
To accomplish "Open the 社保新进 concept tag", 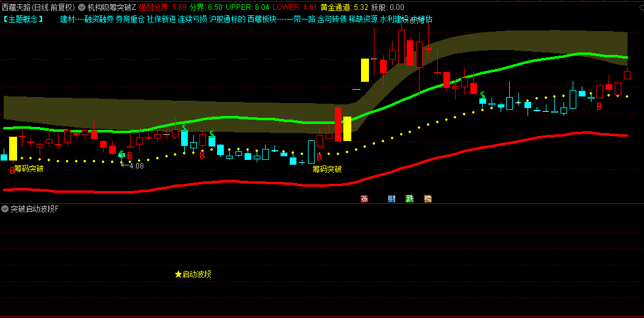I will [161, 19].
